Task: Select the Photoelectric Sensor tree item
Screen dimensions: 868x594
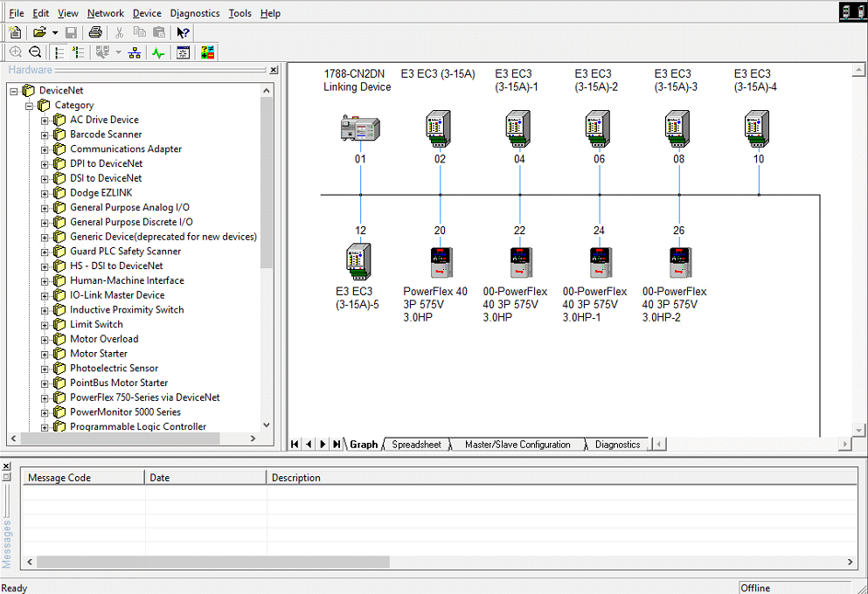Action: coord(114,369)
